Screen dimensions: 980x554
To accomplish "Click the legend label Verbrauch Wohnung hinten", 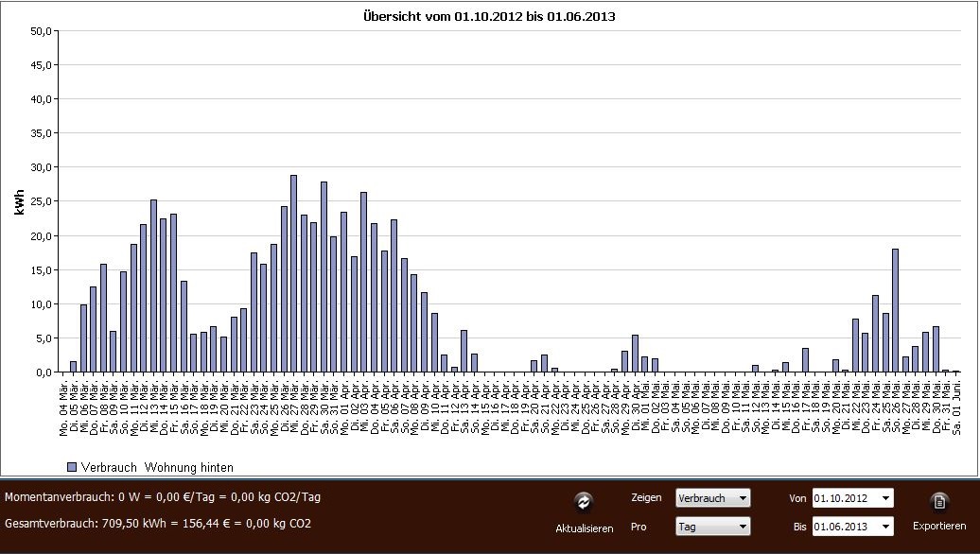I will tap(159, 467).
